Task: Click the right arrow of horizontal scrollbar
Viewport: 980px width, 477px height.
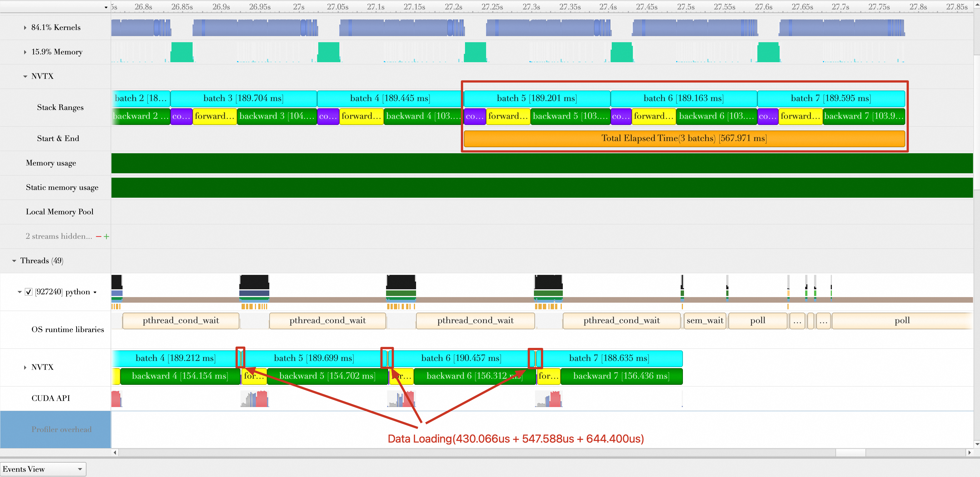Action: tap(969, 452)
